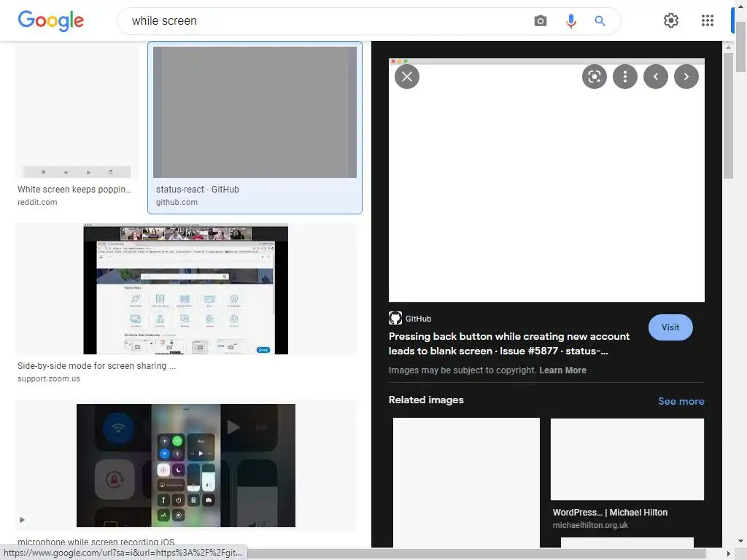The width and height of the screenshot is (747, 560).
Task: Open the three-dot more options menu
Action: (625, 77)
